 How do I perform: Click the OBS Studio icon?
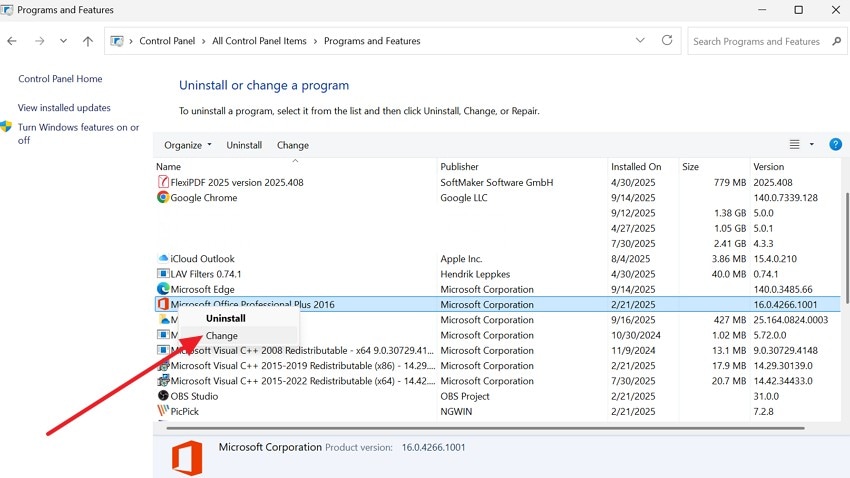click(x=163, y=396)
